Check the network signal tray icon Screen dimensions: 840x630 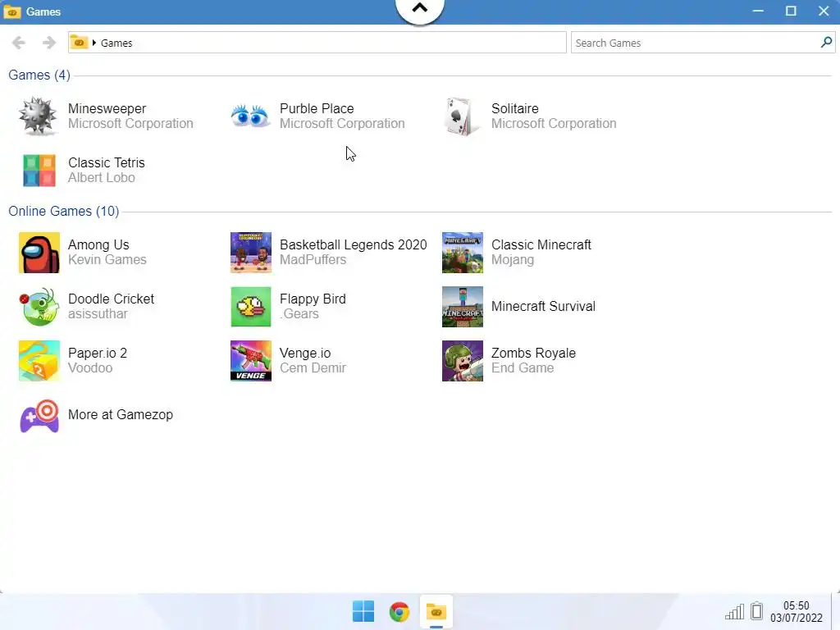tap(734, 612)
